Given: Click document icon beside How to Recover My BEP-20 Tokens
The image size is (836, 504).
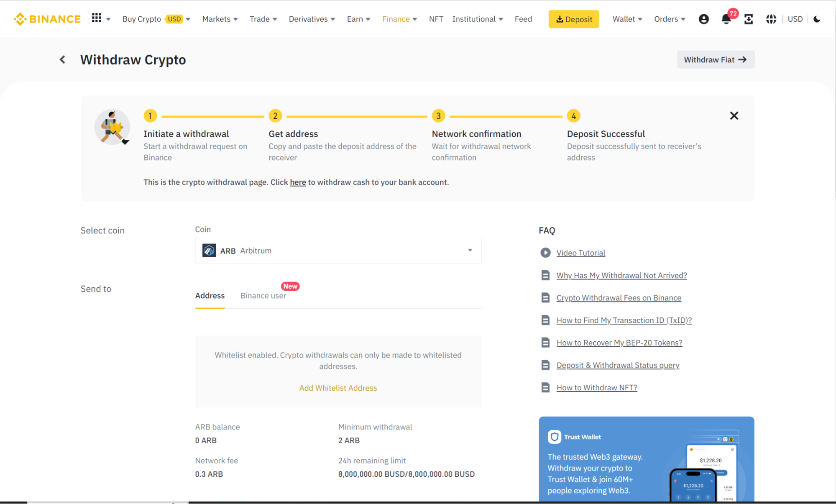Looking at the screenshot, I should click(545, 343).
